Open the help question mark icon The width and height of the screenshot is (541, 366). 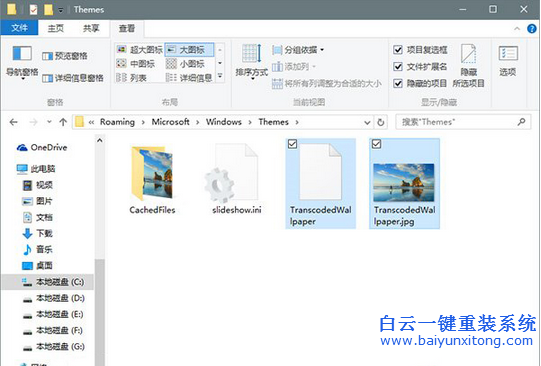pyautogui.click(x=532, y=29)
